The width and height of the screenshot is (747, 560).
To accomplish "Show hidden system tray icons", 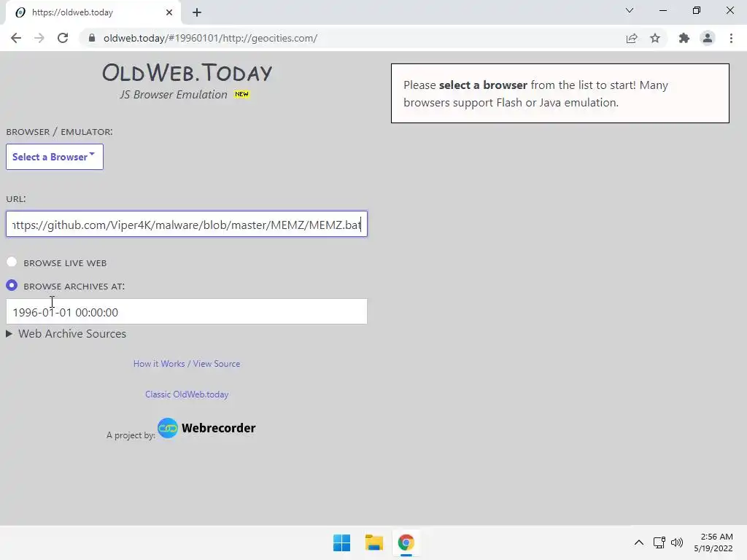I will click(639, 542).
